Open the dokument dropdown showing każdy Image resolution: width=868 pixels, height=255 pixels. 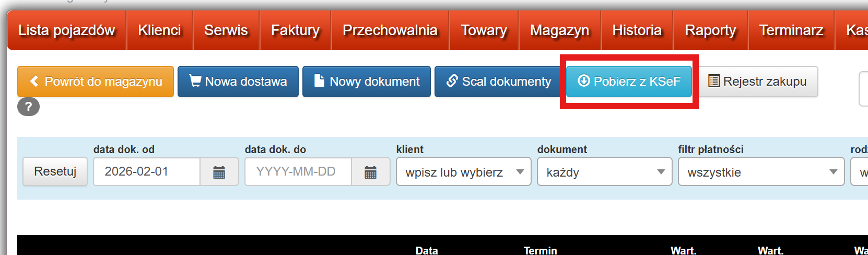tap(604, 172)
